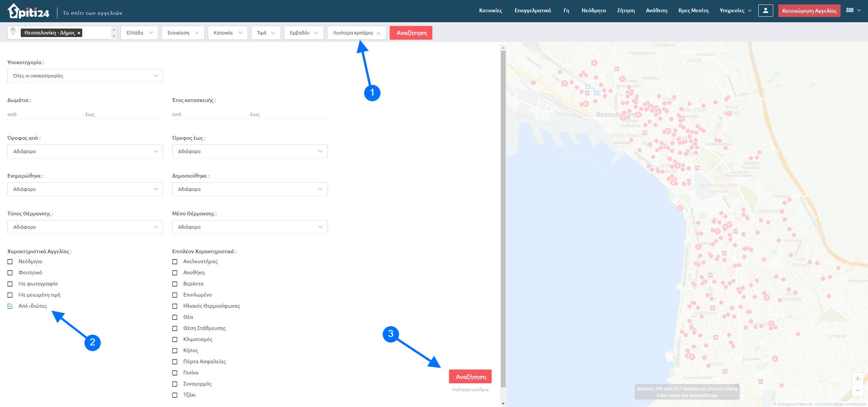Click the Spiti24 home logo
The height and width of the screenshot is (407, 868).
(x=29, y=11)
